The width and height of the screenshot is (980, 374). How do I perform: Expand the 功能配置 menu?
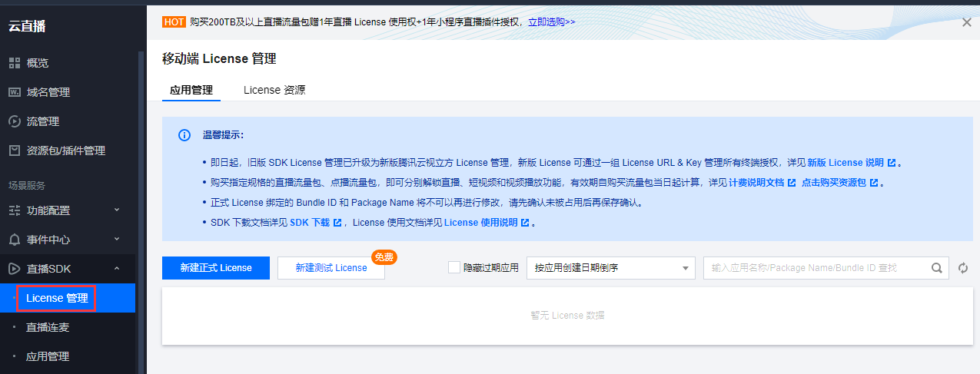click(x=117, y=210)
